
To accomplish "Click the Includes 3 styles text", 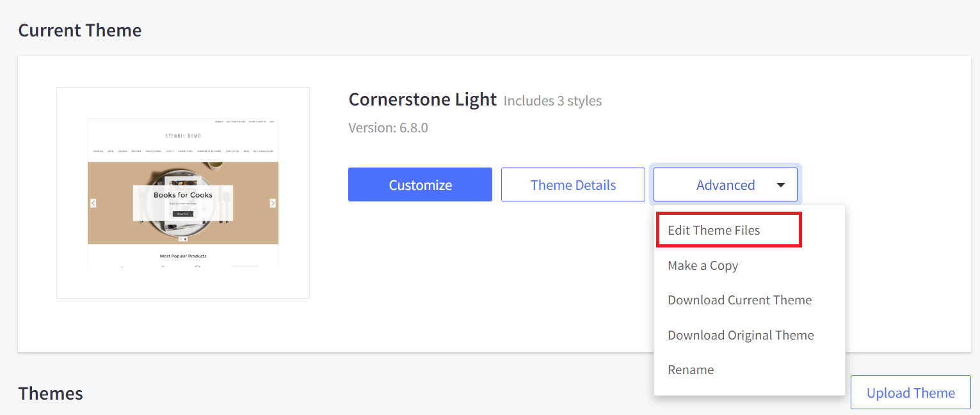I will 552,101.
